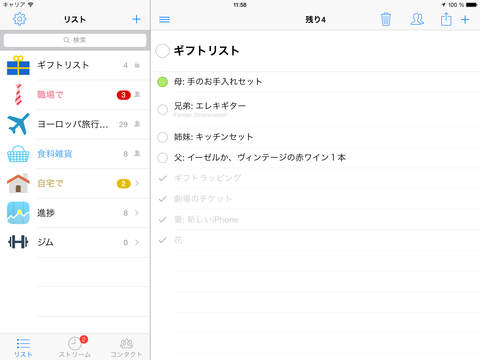
Task: Tap the Wi-Fi indicator in status bar
Action: (x=31, y=4)
